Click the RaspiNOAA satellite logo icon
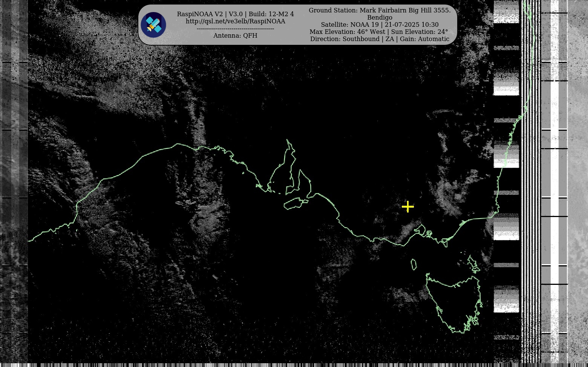The height and width of the screenshot is (367, 588). [x=153, y=25]
